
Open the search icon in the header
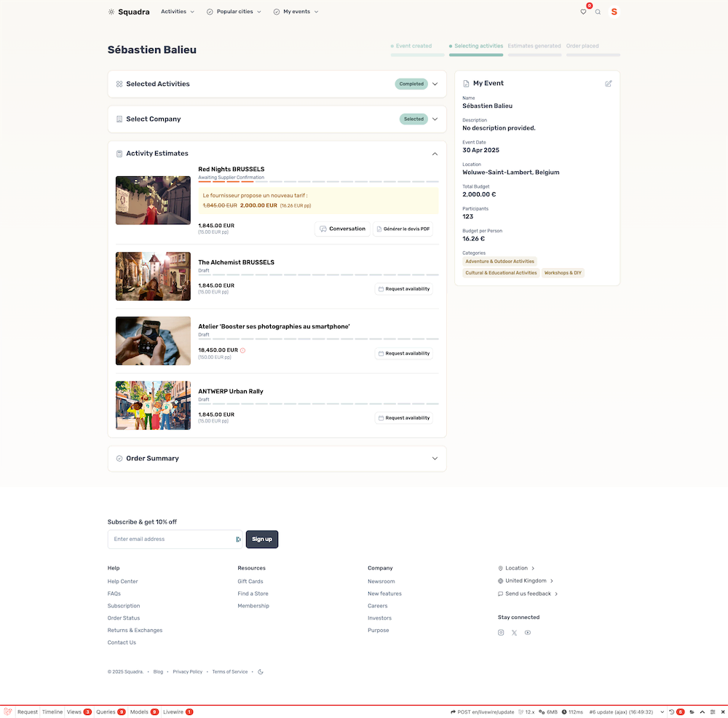click(598, 12)
